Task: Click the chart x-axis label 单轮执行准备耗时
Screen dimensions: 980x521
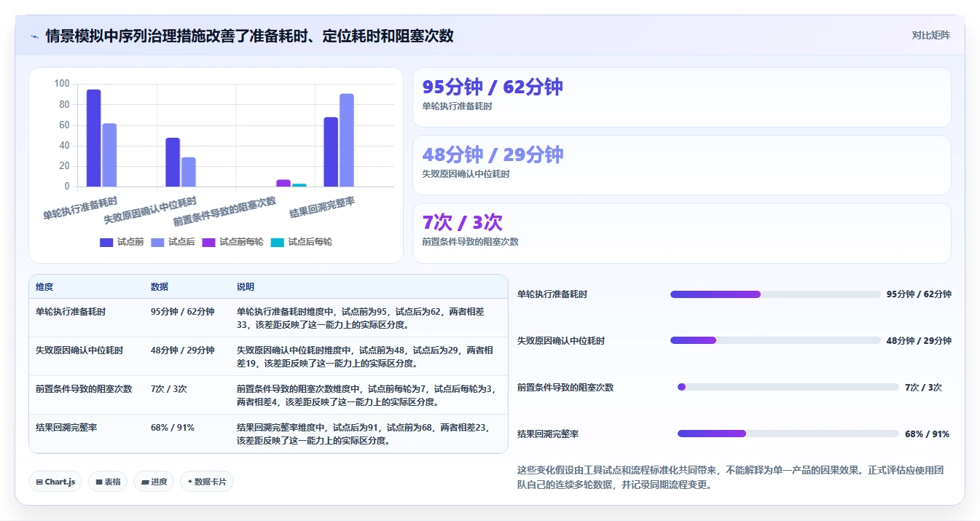Action: coord(81,207)
